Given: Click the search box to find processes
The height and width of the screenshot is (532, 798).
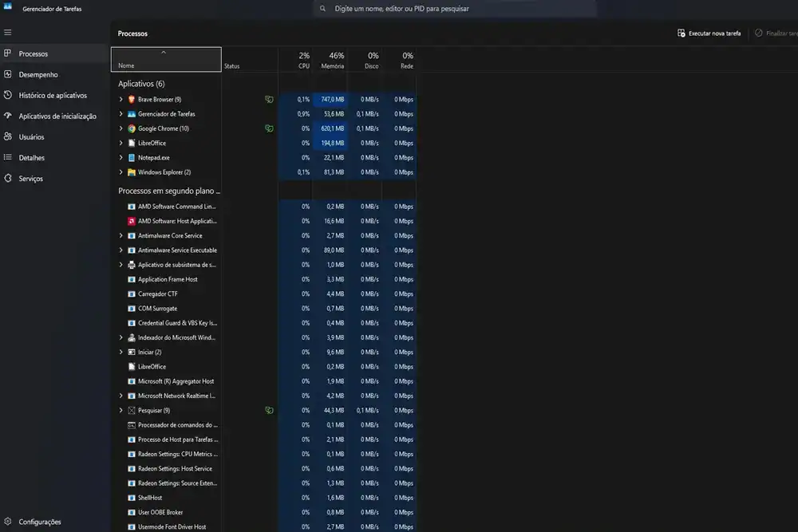Looking at the screenshot, I should [x=455, y=9].
